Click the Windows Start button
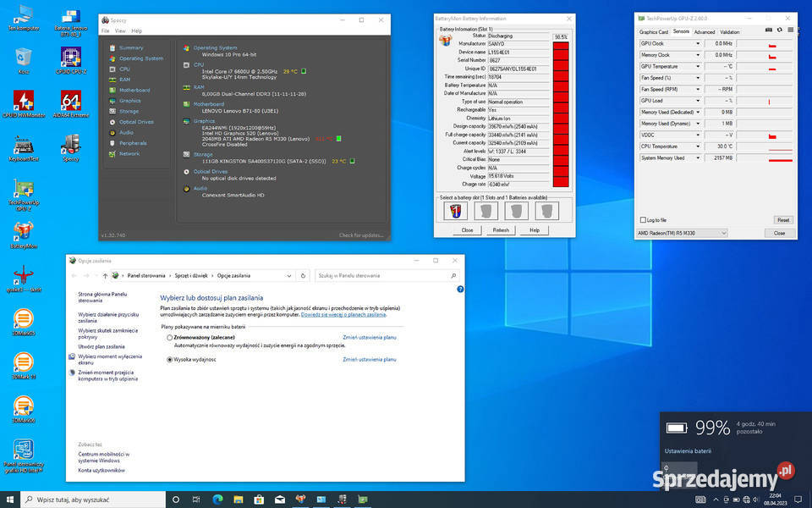 point(10,500)
